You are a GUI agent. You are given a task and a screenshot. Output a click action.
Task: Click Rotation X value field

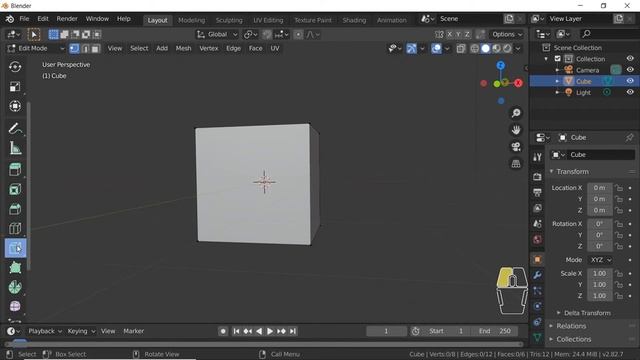coord(600,224)
